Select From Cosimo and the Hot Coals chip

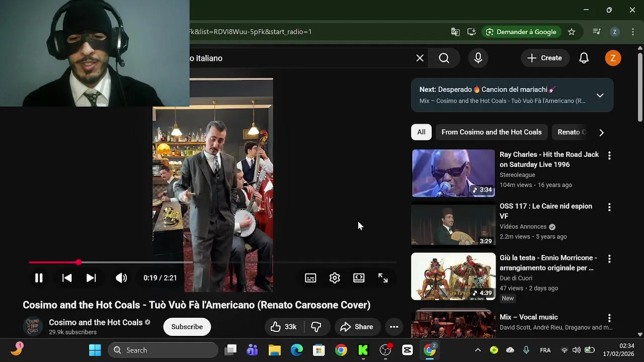[492, 132]
